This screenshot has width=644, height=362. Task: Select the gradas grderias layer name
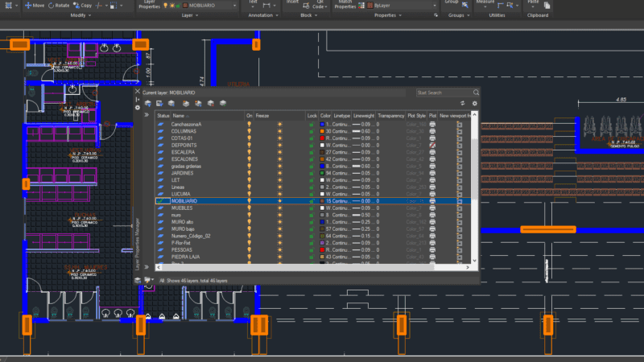186,167
